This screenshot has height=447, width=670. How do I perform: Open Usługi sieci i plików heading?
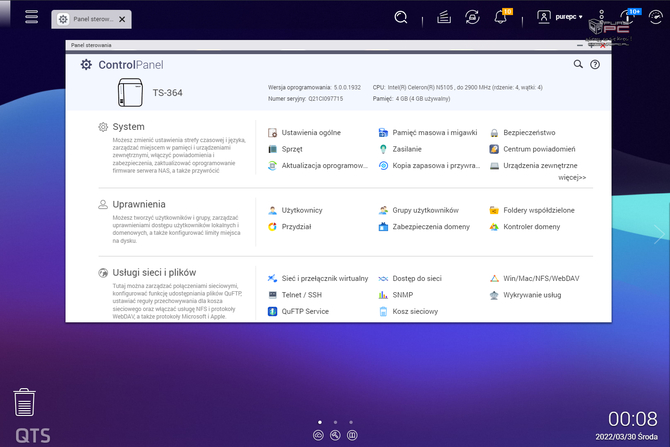[x=154, y=273]
